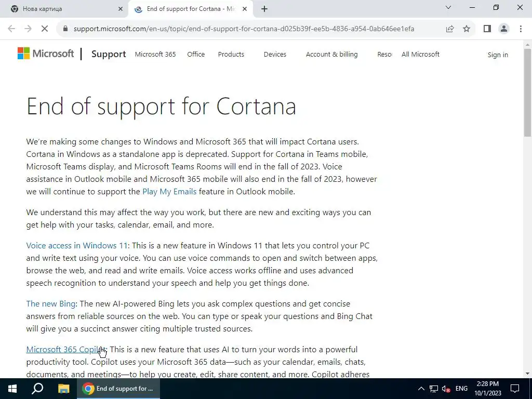
Task: Click the share this page icon
Action: coord(450,29)
